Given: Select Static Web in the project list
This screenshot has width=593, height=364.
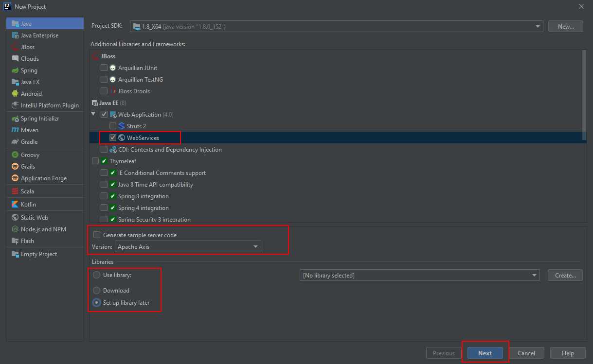Looking at the screenshot, I should click(x=45, y=217).
